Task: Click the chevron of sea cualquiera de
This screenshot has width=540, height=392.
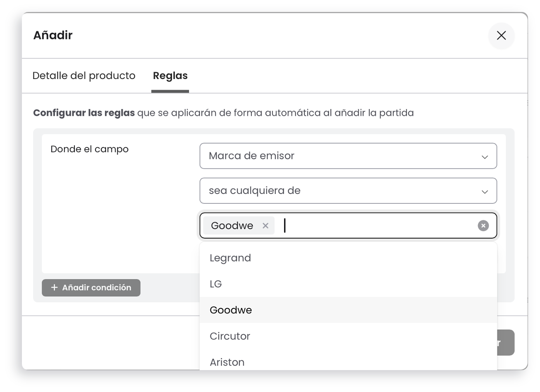Action: [x=485, y=191]
